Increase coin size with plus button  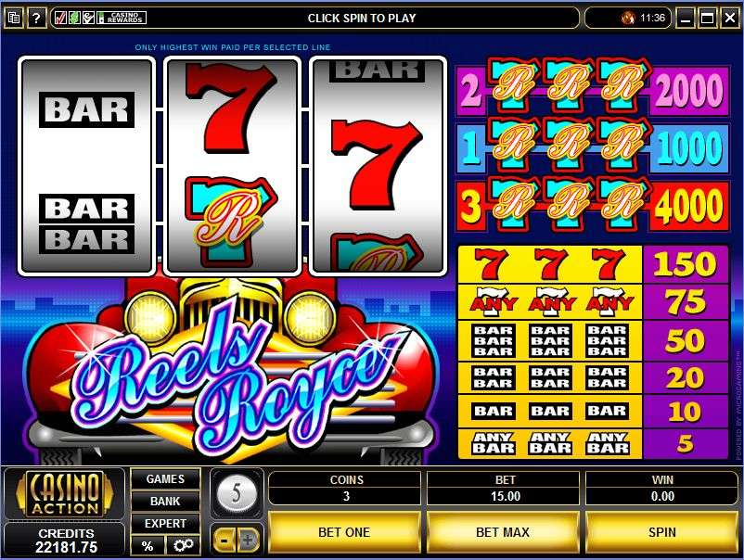pos(248,540)
